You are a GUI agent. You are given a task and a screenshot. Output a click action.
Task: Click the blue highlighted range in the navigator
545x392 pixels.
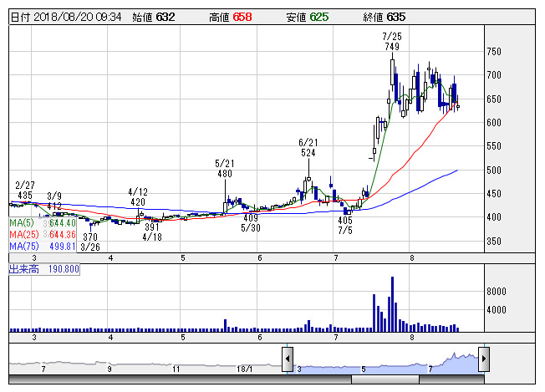click(385, 363)
